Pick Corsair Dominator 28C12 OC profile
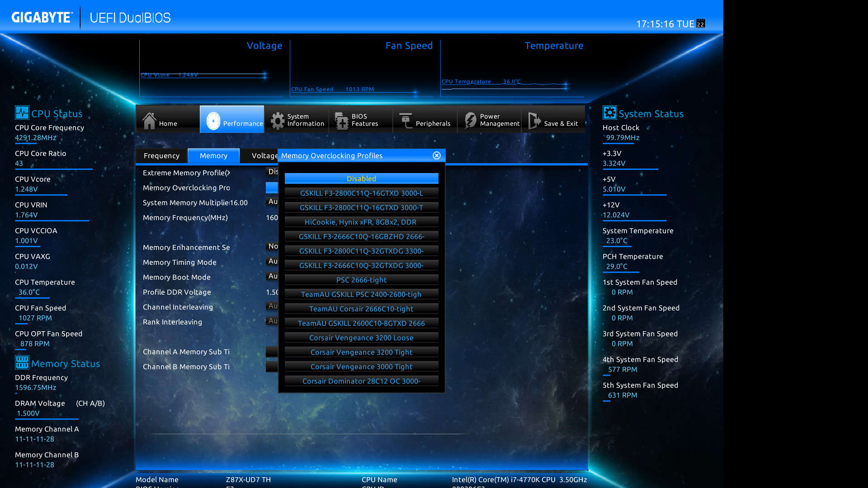The height and width of the screenshot is (488, 868). coord(361,381)
